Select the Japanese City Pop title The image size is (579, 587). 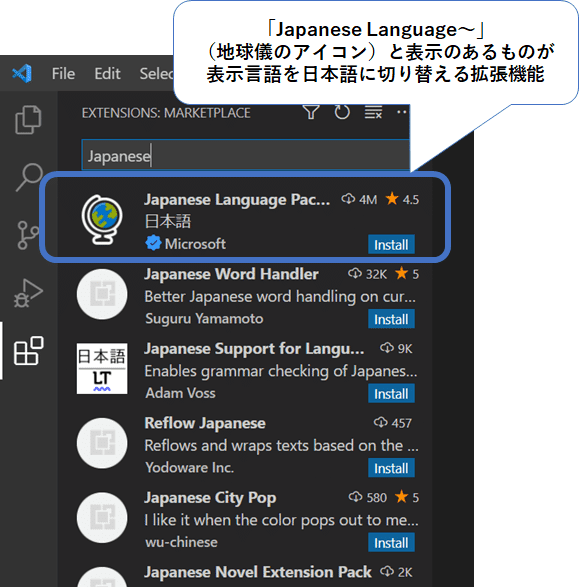click(210, 498)
